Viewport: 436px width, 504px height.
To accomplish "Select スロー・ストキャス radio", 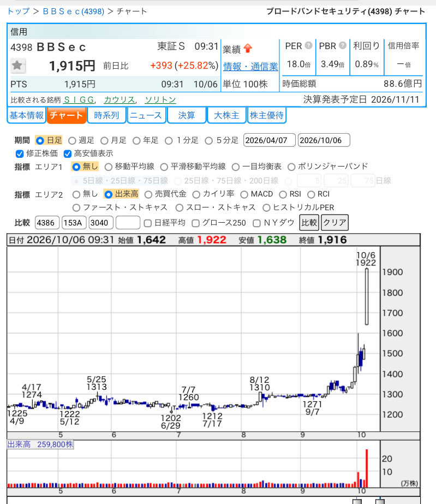I will point(180,208).
